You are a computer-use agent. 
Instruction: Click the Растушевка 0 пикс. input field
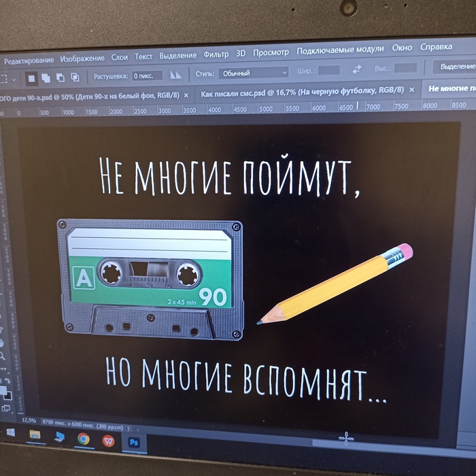coord(148,76)
